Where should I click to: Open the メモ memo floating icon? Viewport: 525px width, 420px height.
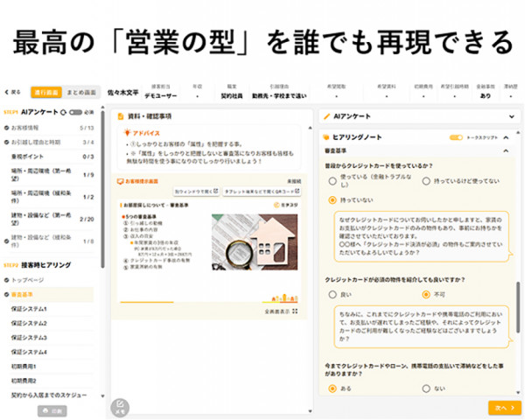coord(120,405)
